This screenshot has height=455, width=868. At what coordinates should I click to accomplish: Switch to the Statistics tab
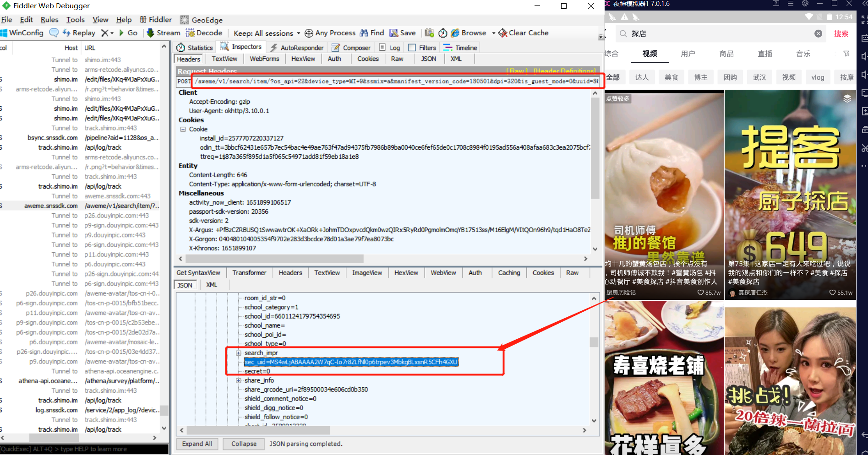tap(195, 48)
